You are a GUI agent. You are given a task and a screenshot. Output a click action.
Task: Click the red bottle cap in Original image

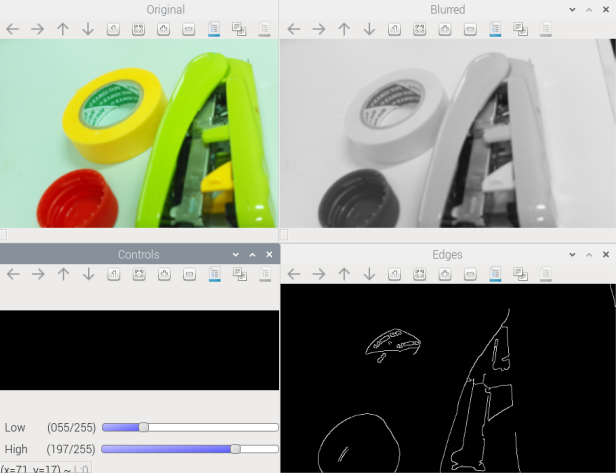pyautogui.click(x=77, y=200)
